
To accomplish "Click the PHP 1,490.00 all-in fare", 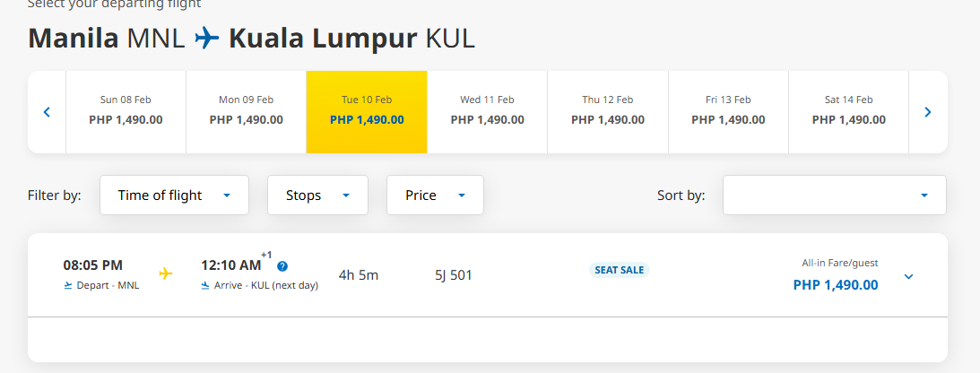I will point(836,285).
